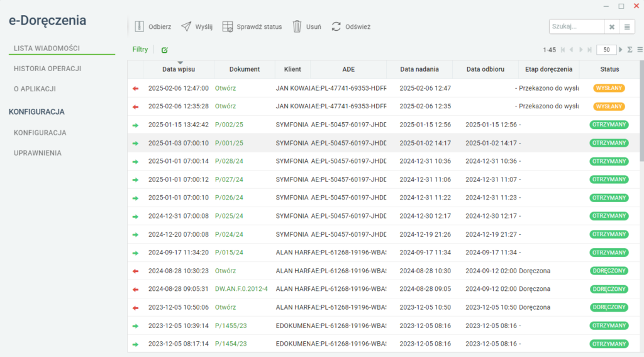Click the Odśwież refresh arrows icon

pos(336,26)
